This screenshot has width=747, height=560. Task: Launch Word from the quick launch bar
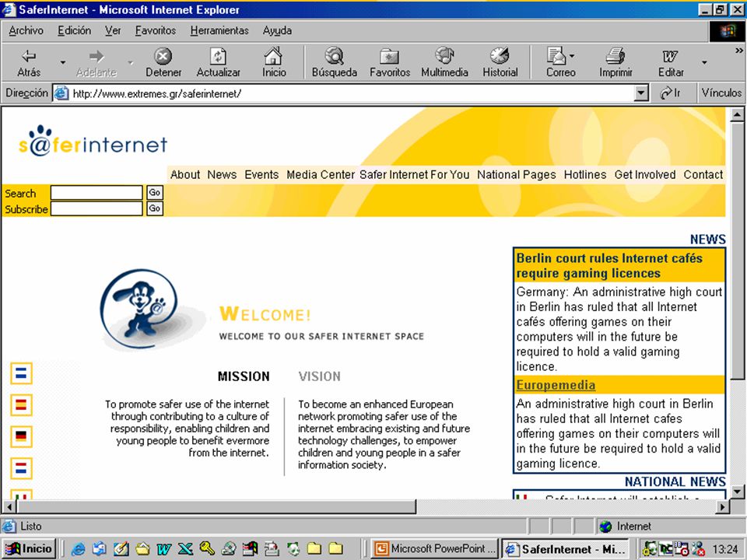163,549
